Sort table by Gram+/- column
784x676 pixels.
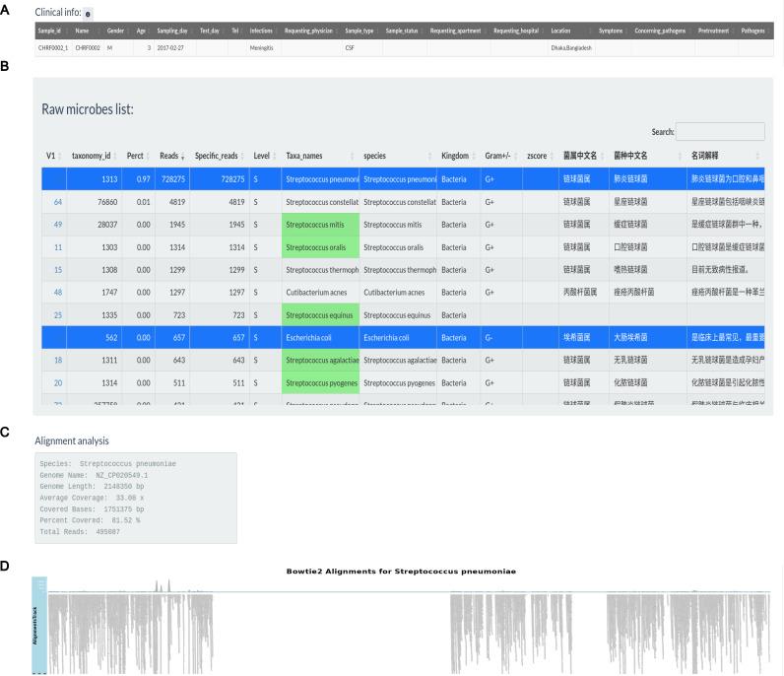pyautogui.click(x=496, y=156)
